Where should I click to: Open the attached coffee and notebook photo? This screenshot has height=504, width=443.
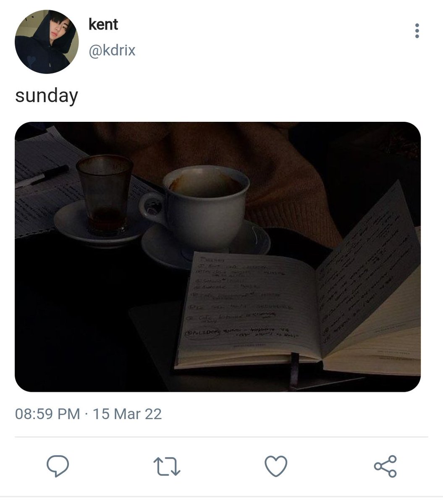click(x=218, y=257)
